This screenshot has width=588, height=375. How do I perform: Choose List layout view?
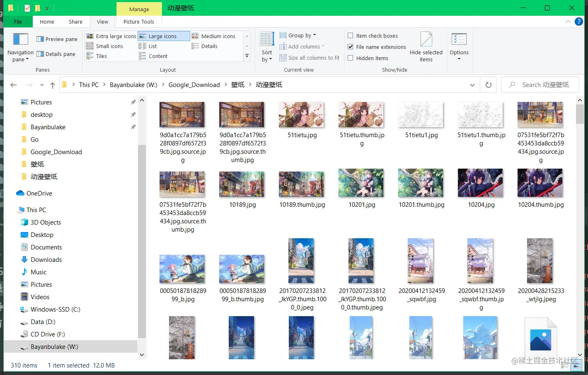click(x=148, y=46)
